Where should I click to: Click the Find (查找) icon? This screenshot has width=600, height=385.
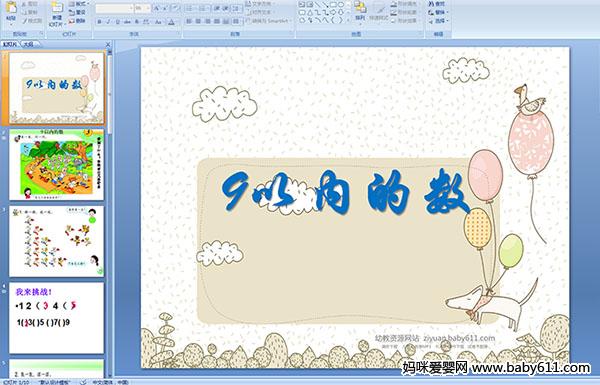437,4
